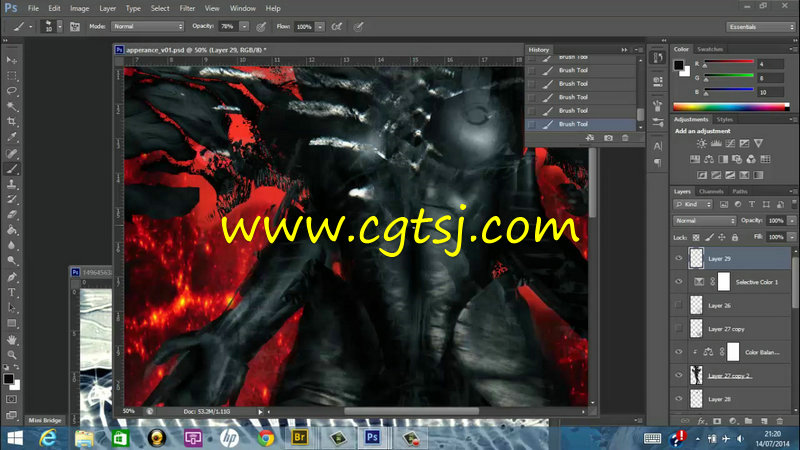
Task: Toggle the brush panel button in options bar
Action: (x=74, y=27)
